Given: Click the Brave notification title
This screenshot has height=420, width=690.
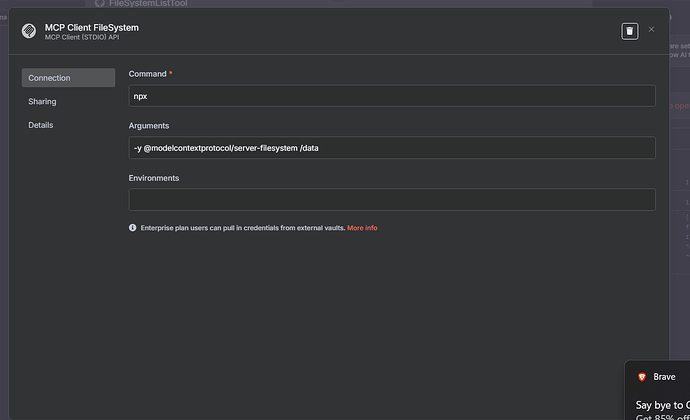Looking at the screenshot, I should [664, 377].
